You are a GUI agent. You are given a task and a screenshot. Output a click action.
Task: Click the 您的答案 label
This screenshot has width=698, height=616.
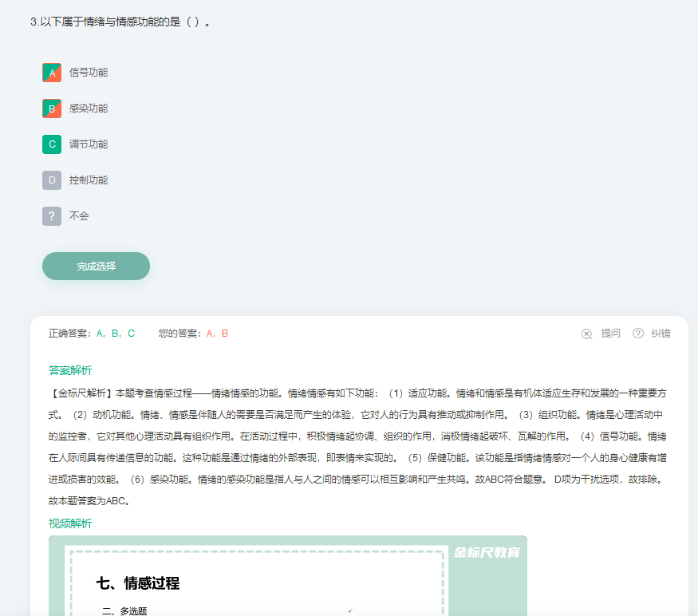(x=179, y=334)
